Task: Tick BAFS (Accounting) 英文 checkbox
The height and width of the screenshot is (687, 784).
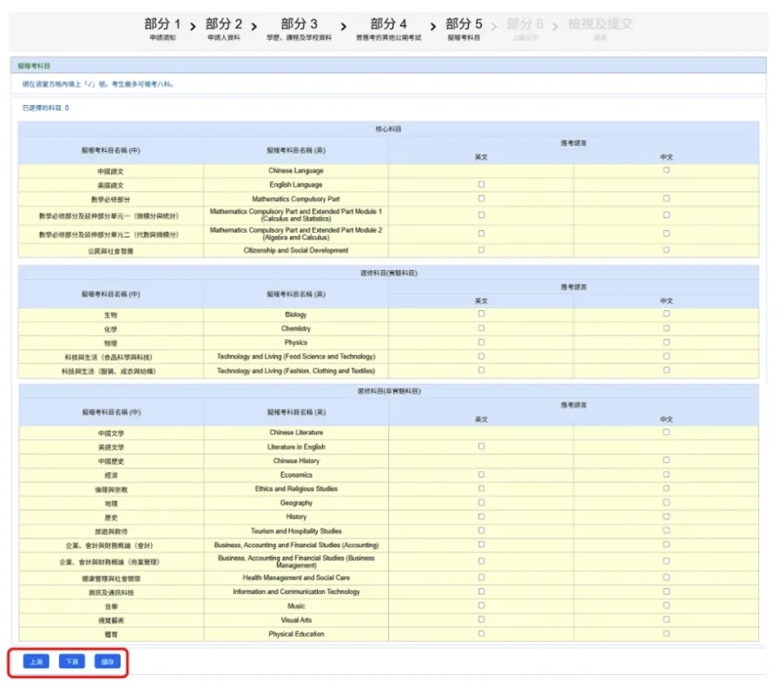Action: 481,544
